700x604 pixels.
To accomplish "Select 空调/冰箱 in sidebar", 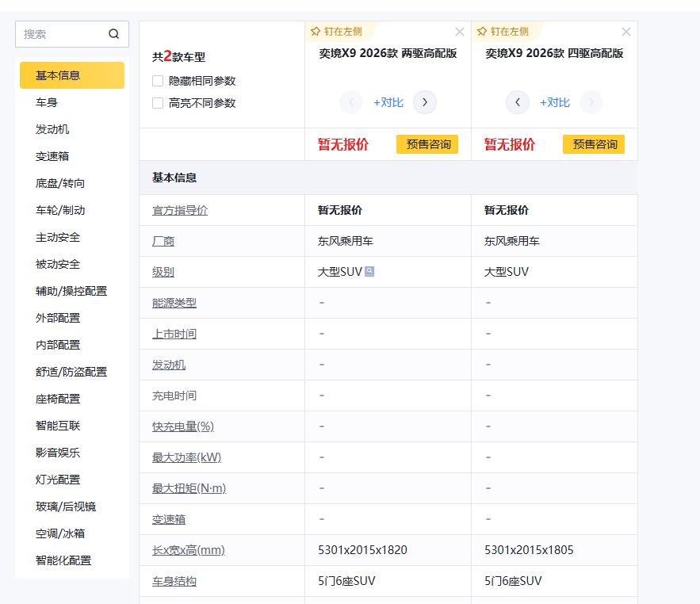I will point(59,533).
